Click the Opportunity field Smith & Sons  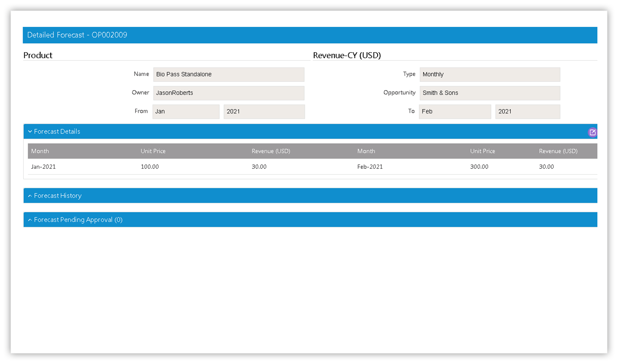[490, 93]
